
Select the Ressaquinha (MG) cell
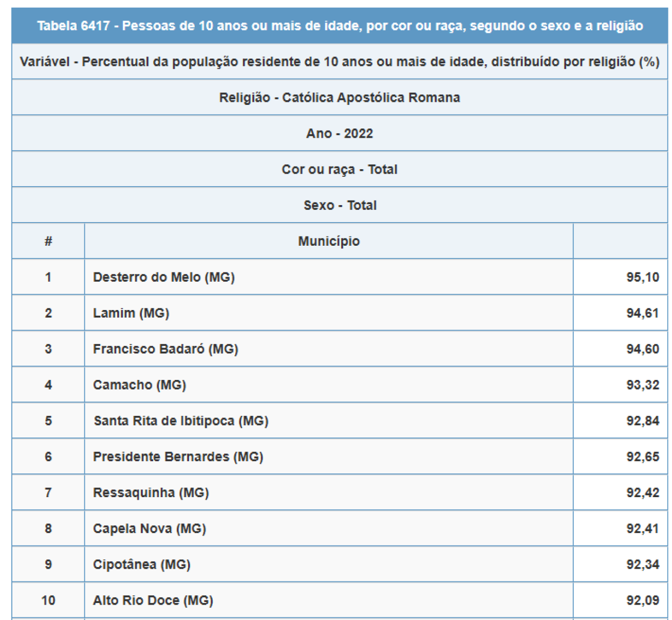151,493
